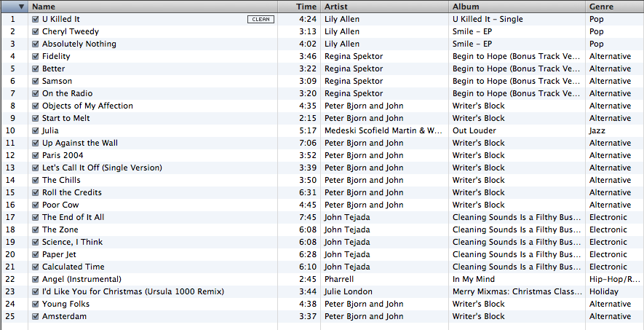644x330 pixels.
Task: Toggle The Chills checkbox
Action: pyautogui.click(x=36, y=180)
